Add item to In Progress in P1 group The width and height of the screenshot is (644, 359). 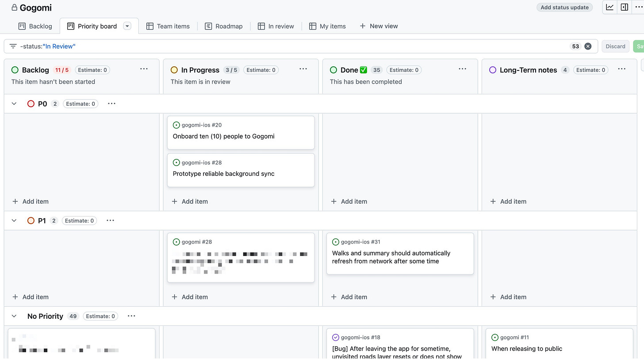189,297
